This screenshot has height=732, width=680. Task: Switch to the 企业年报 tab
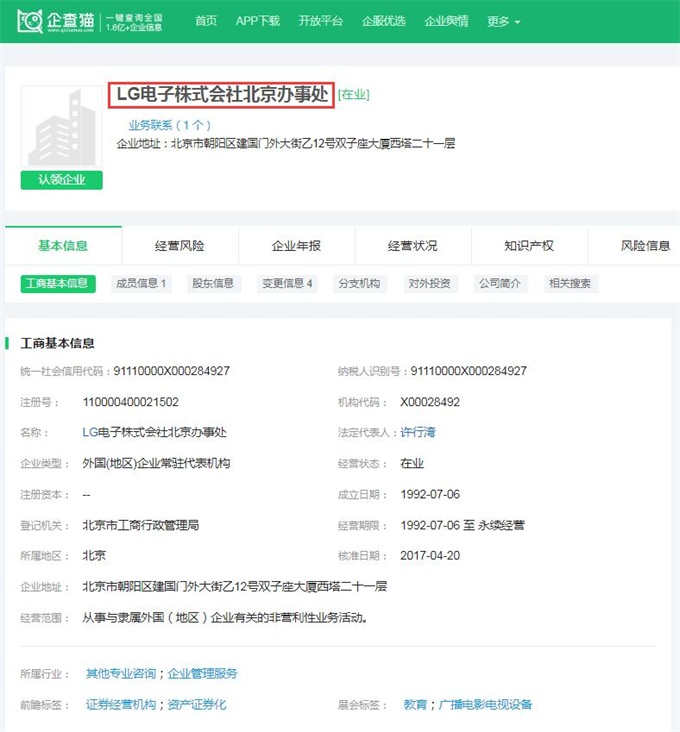[296, 246]
